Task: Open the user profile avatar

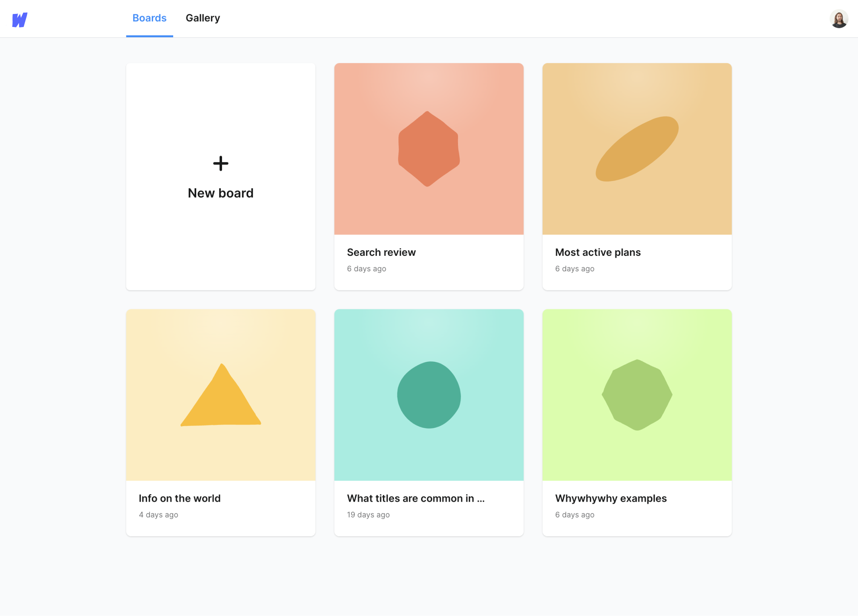Action: pos(839,19)
